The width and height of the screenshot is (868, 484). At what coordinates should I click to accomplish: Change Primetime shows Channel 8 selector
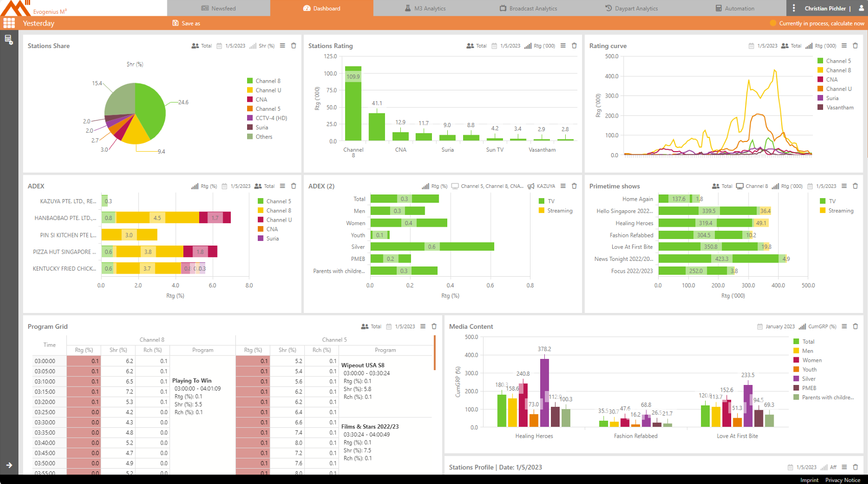[752, 186]
